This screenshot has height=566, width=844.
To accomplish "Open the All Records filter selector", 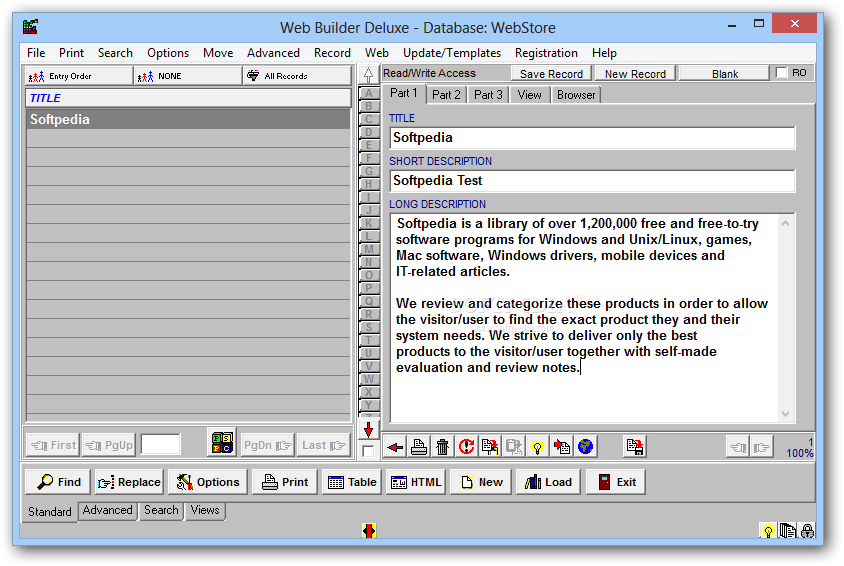I will (298, 76).
